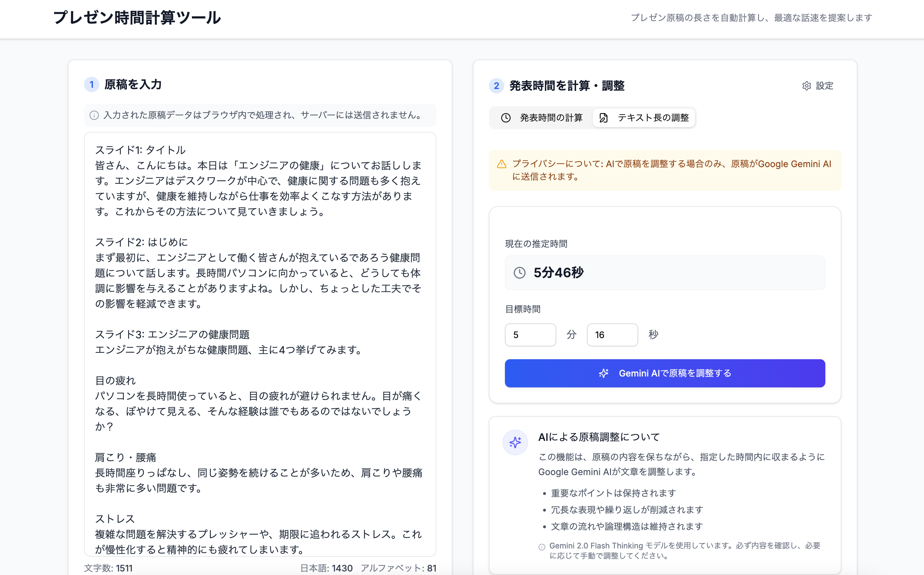
Task: Click the プレゼン時間計算ツール page title
Action: point(137,18)
